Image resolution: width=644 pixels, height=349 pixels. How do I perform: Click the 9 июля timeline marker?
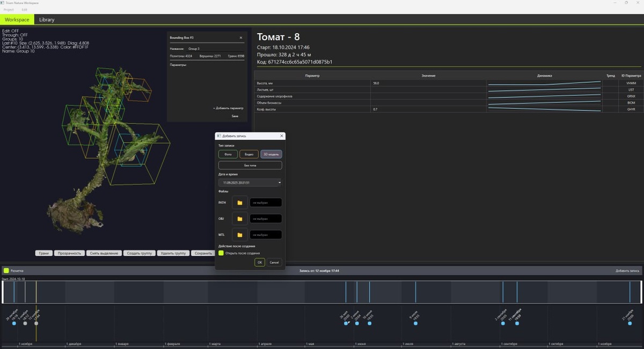[415, 323]
